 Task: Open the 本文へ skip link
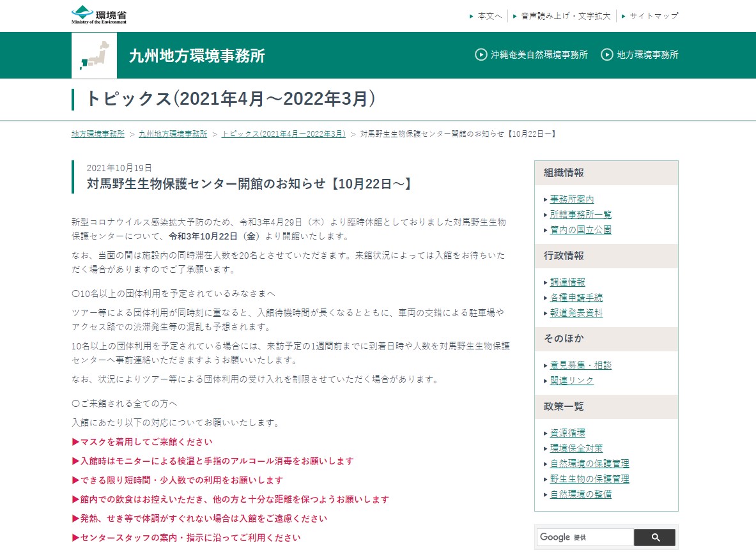pyautogui.click(x=490, y=16)
